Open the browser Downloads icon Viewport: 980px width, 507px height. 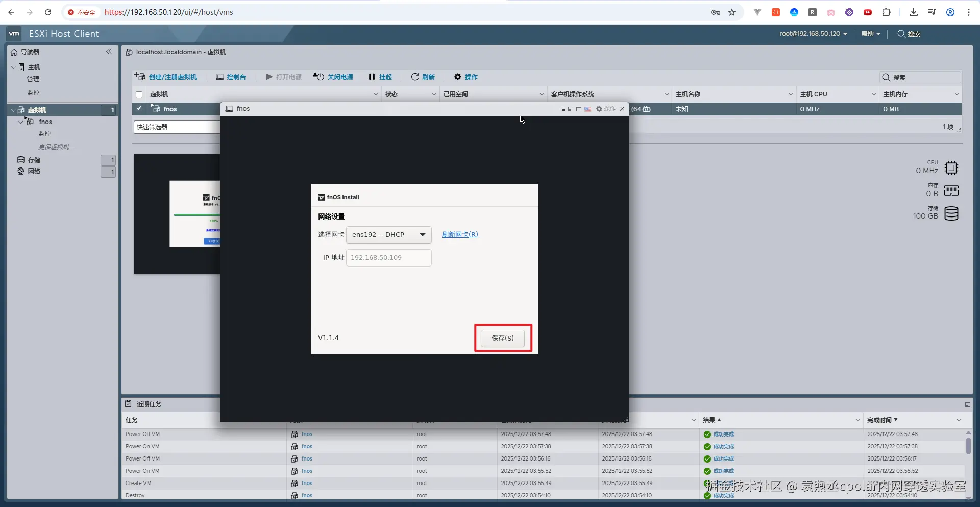914,12
